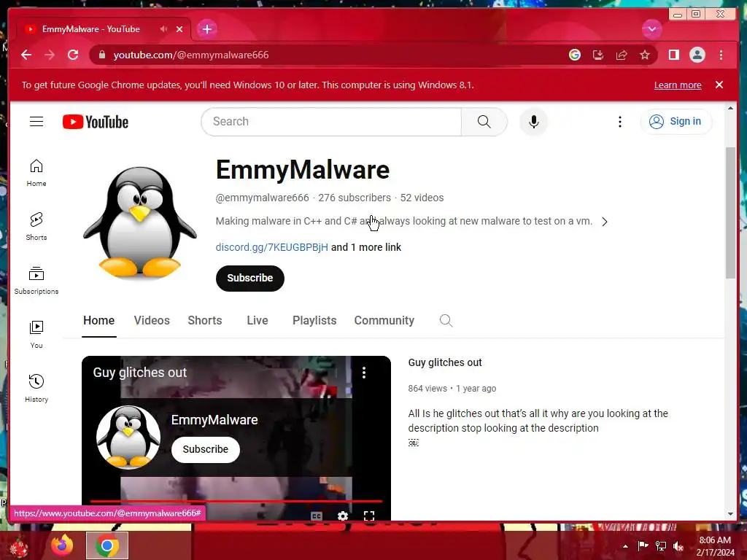Click the YouTube logo
Screen dimensions: 747x560
pyautogui.click(x=96, y=122)
